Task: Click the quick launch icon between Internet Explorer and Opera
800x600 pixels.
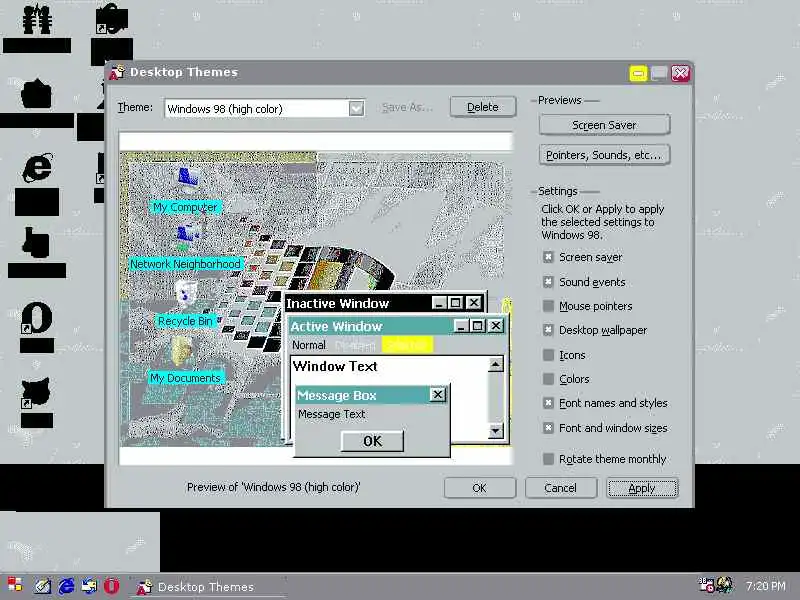Action: point(89,586)
